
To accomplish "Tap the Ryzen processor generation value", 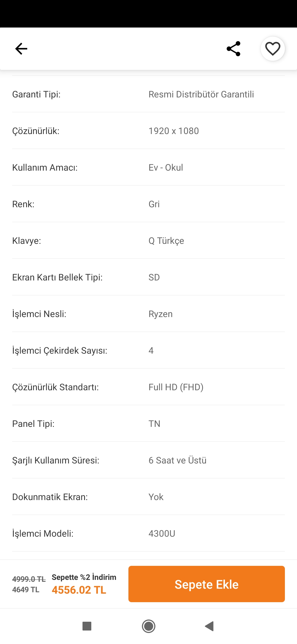I will point(161,314).
